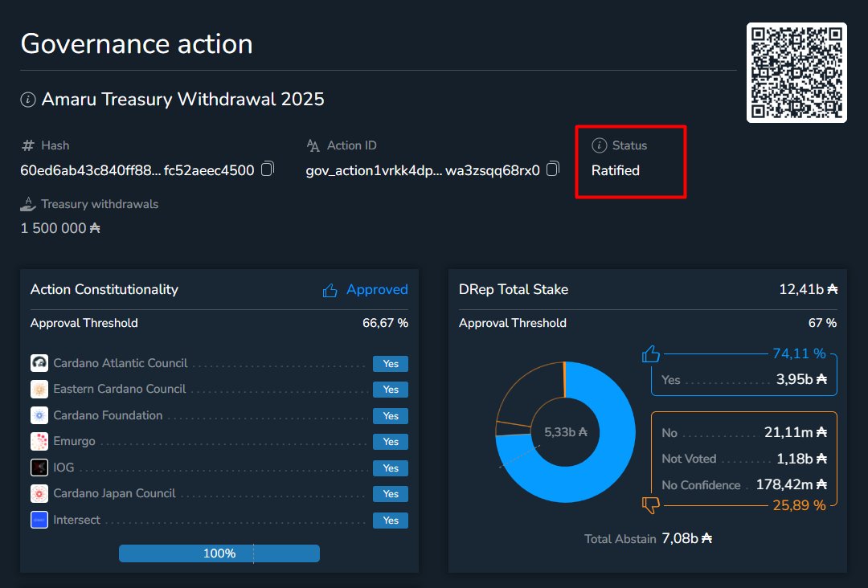Viewport: 868px width, 588px height.
Task: Click the No stake value 21,11m
Action: pos(796,432)
